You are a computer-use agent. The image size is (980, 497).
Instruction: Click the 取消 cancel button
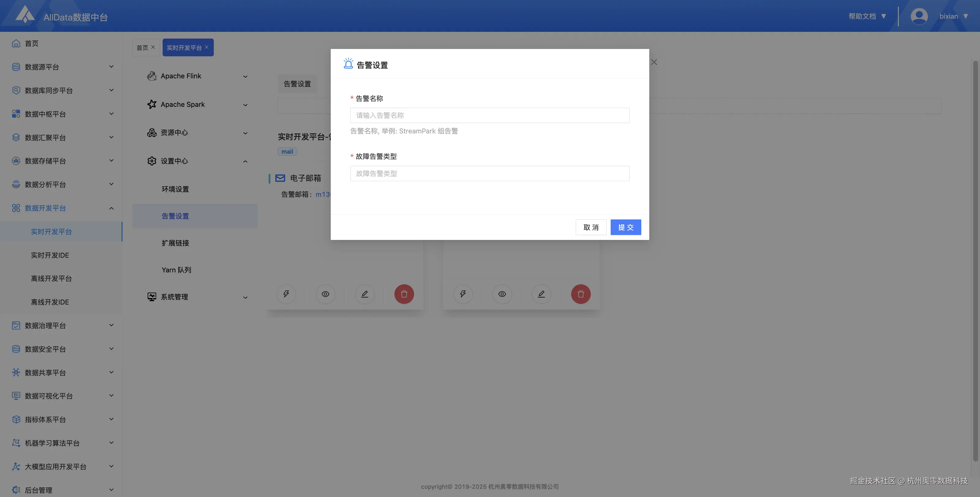click(x=591, y=227)
